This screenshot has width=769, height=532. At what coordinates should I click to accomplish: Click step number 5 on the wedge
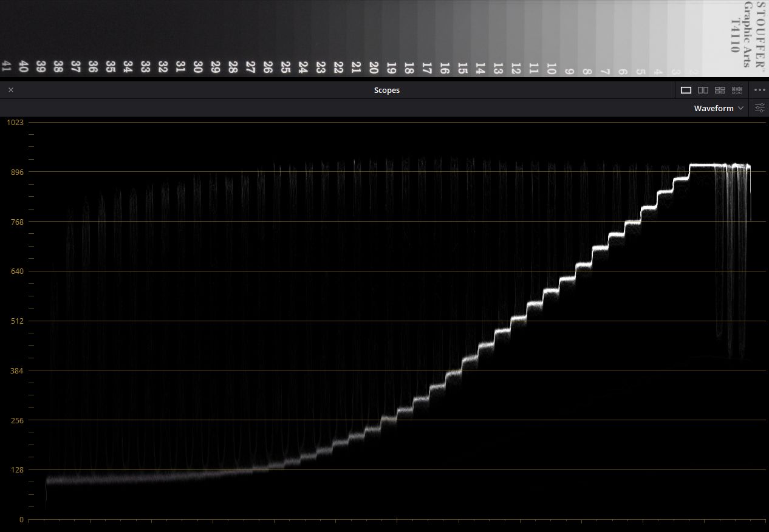coord(640,72)
